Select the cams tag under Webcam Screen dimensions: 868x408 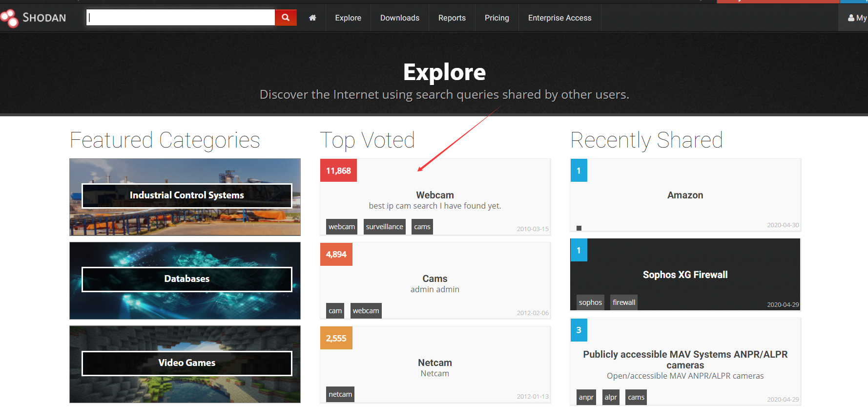tap(422, 227)
